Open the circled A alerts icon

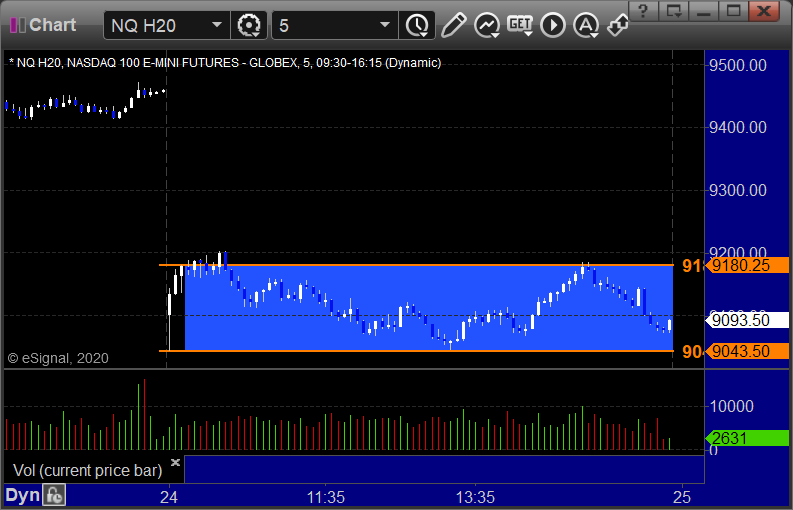pos(586,25)
